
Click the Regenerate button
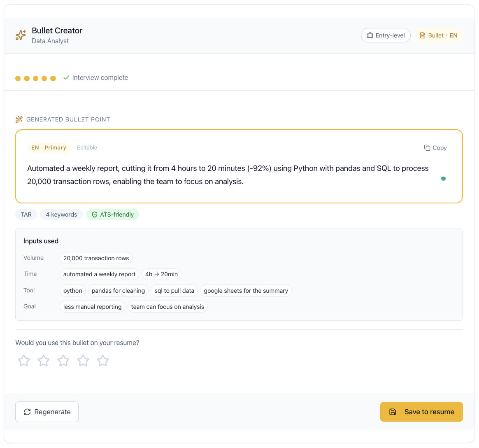tap(47, 412)
